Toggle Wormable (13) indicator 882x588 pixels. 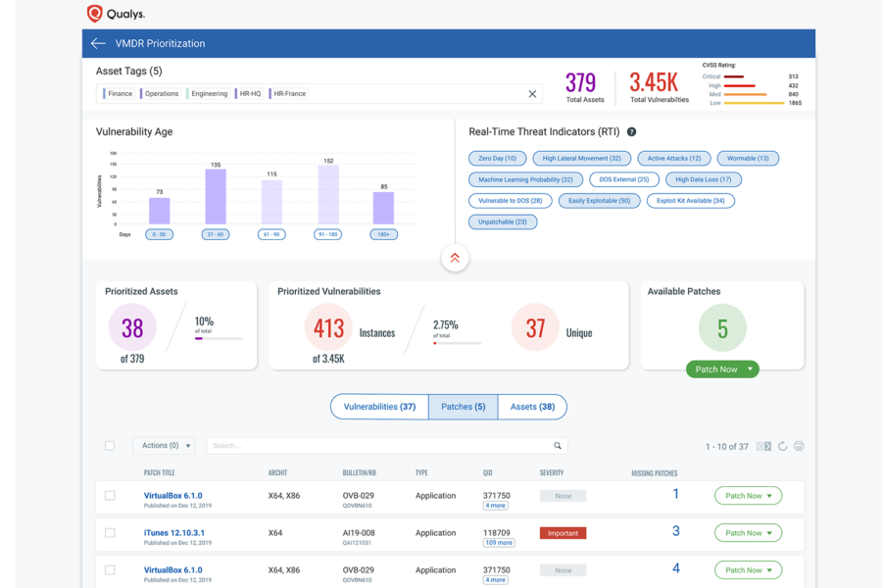(748, 159)
